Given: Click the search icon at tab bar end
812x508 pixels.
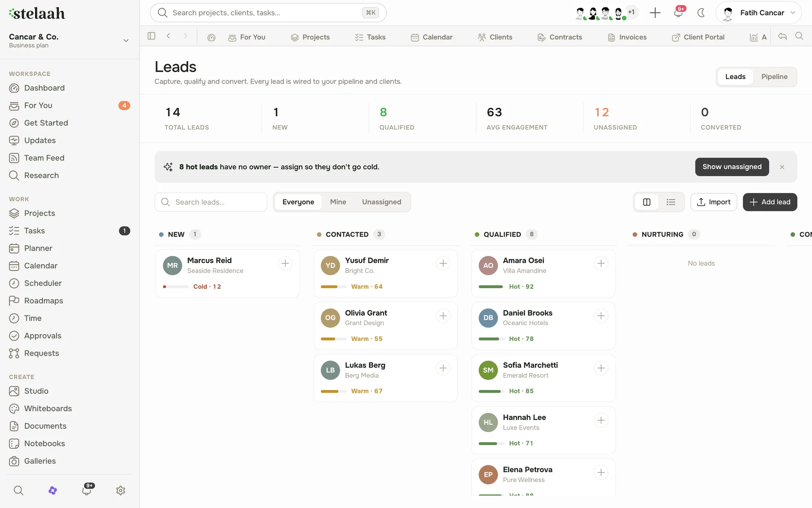Looking at the screenshot, I should click(x=799, y=36).
